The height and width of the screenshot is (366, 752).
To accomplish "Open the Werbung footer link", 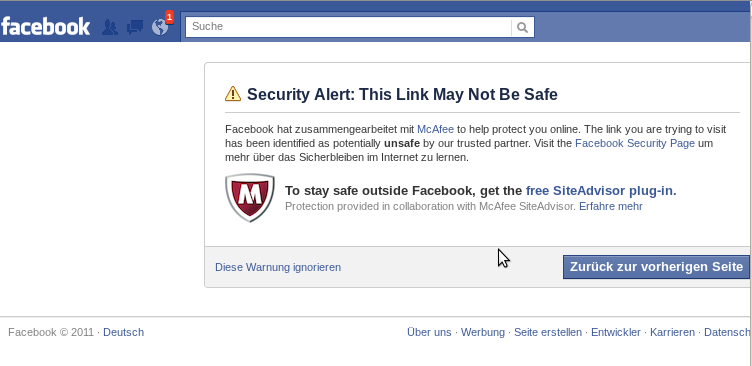I will pyautogui.click(x=483, y=332).
